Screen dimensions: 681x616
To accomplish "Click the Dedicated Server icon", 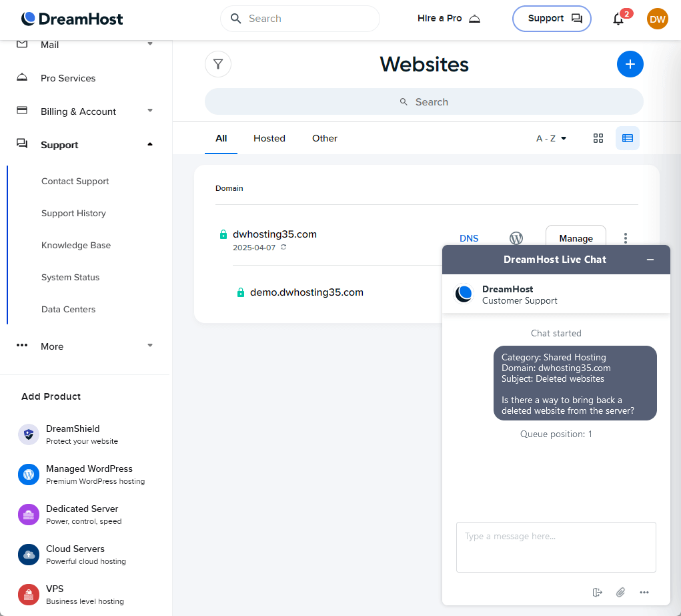I will 29,515.
